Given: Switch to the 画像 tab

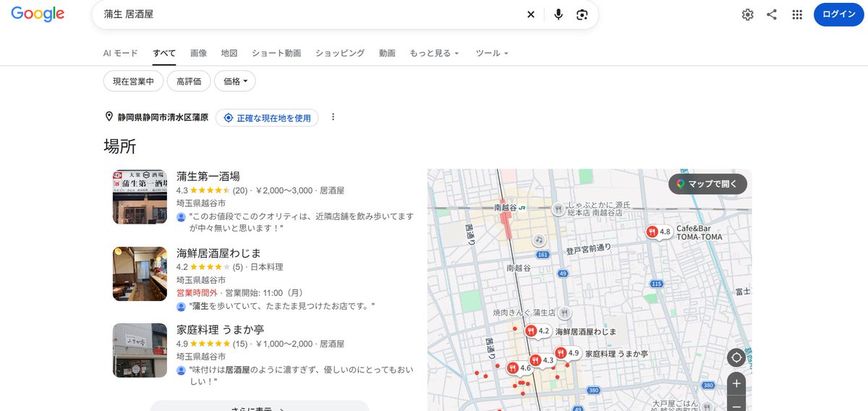Looking at the screenshot, I should [x=199, y=53].
